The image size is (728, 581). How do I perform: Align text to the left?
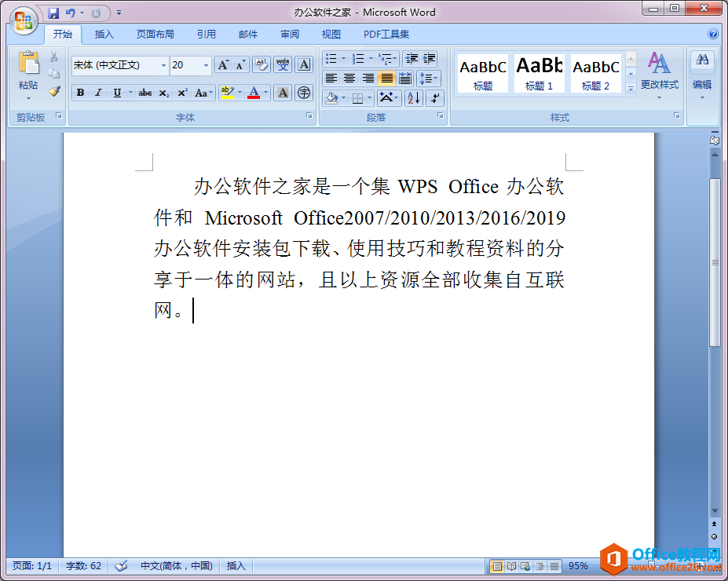(x=331, y=78)
